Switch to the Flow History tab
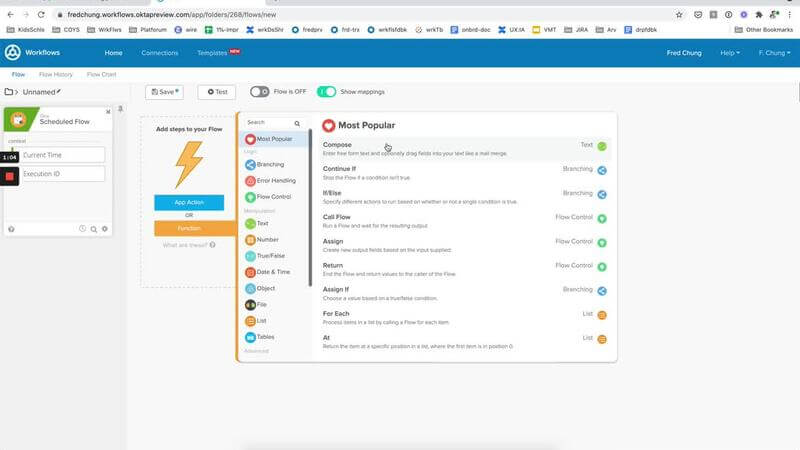Viewport: 800px width, 450px height. click(56, 74)
